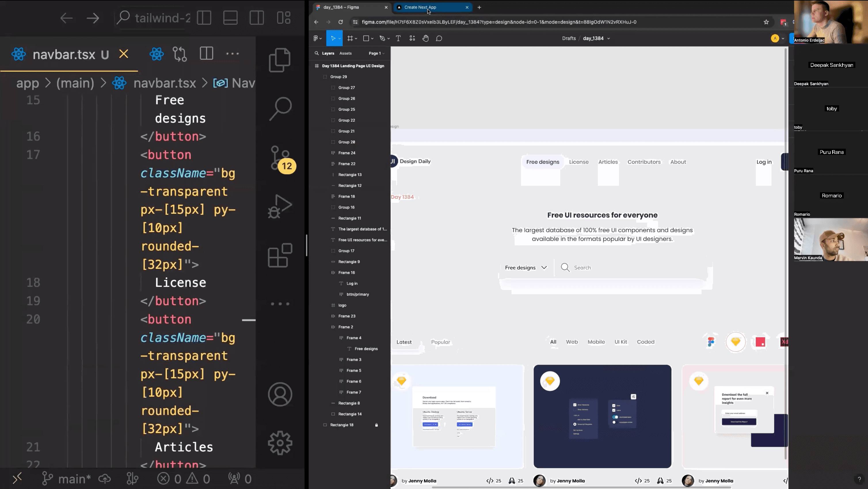Click the Comment tool icon
The image size is (868, 489).
coord(439,38)
